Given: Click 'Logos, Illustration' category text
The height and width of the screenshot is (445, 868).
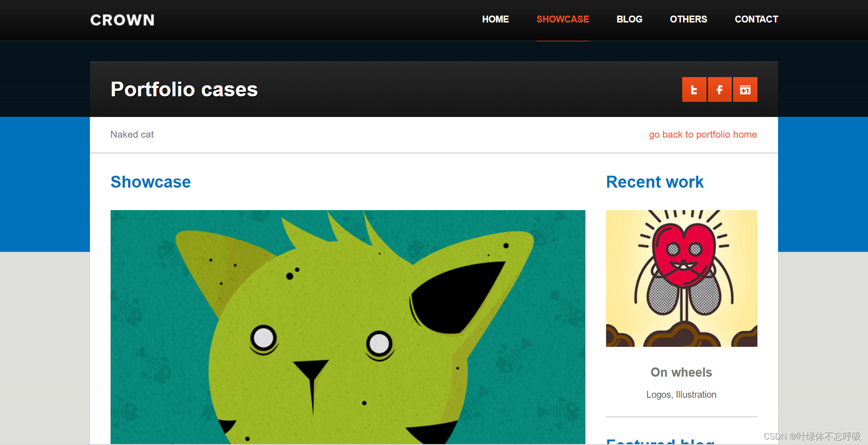Looking at the screenshot, I should 681,395.
